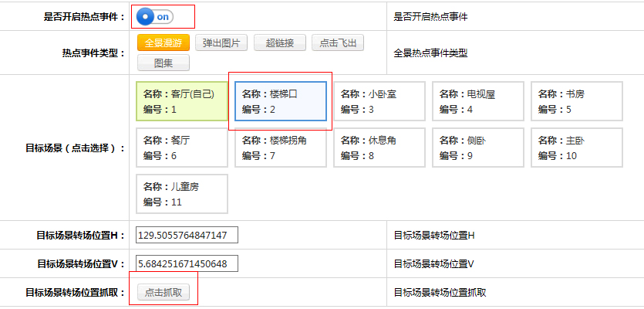
Task: Choose the 超链接 hotspot type
Action: tap(279, 43)
